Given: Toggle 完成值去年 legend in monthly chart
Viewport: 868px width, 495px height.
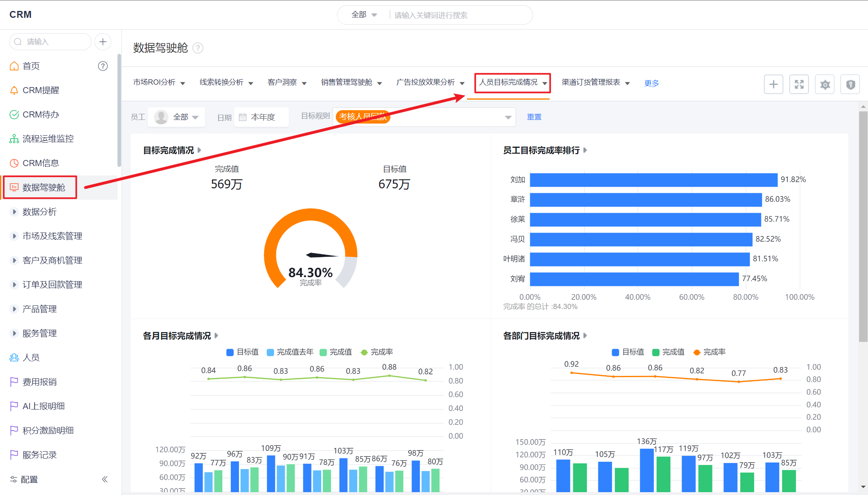Looking at the screenshot, I should pos(290,352).
